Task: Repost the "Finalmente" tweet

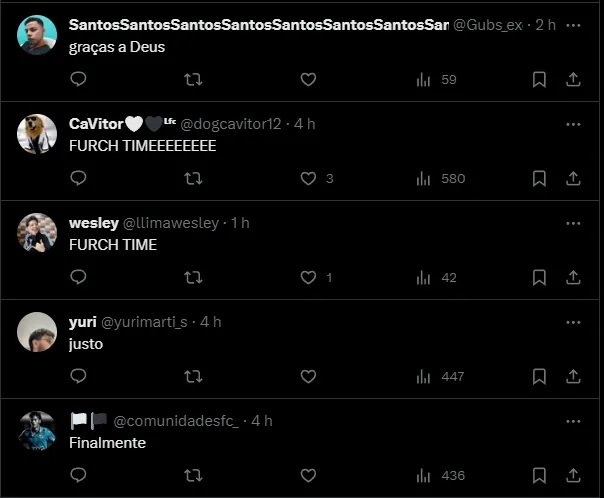Action: (194, 475)
